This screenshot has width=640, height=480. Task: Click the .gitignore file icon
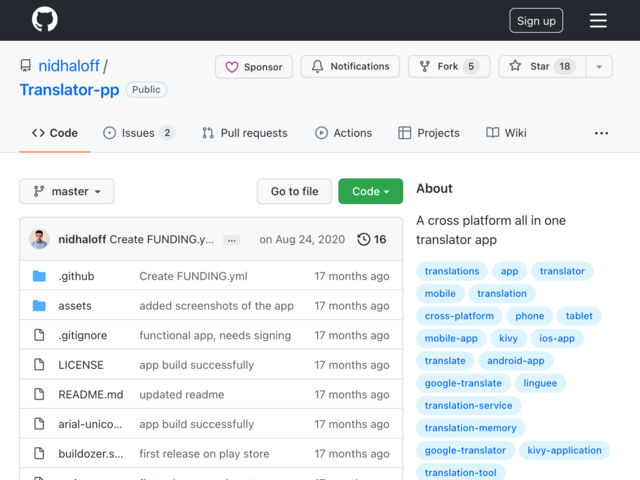click(39, 335)
